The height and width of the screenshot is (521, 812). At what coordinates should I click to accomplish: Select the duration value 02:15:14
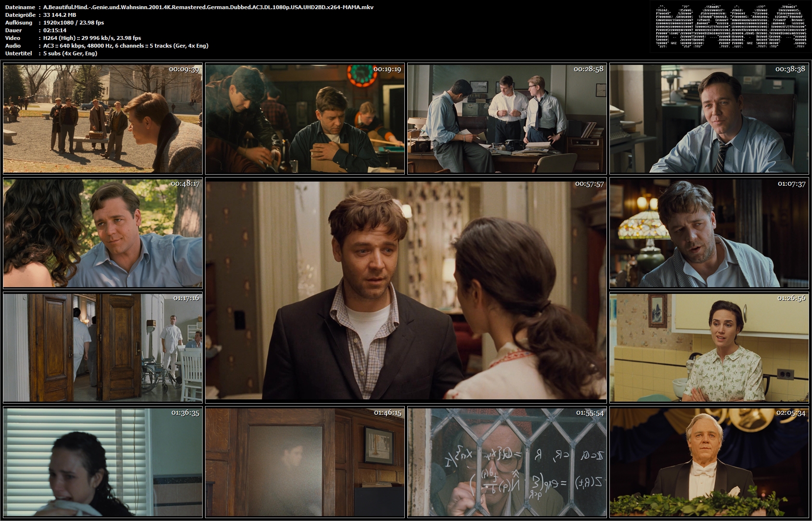(55, 30)
